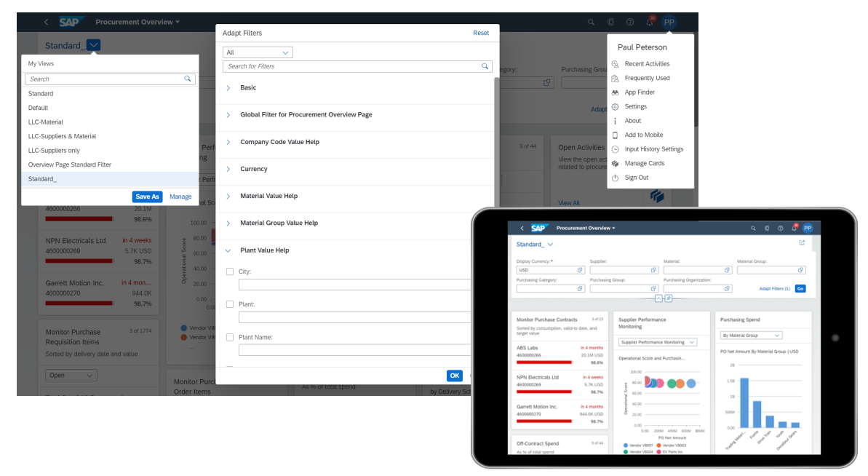Open App Finder from user menu

tap(640, 92)
